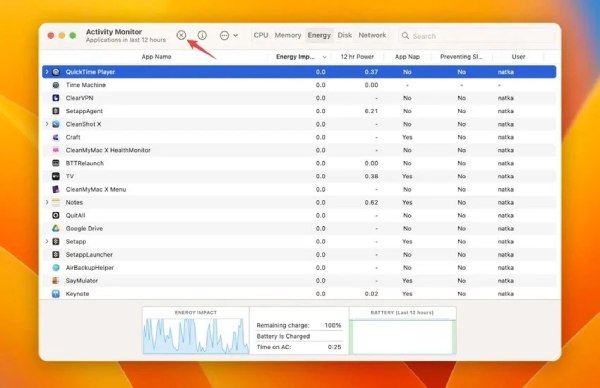
Task: Toggle the Energy Impact sort arrow
Action: coord(324,57)
